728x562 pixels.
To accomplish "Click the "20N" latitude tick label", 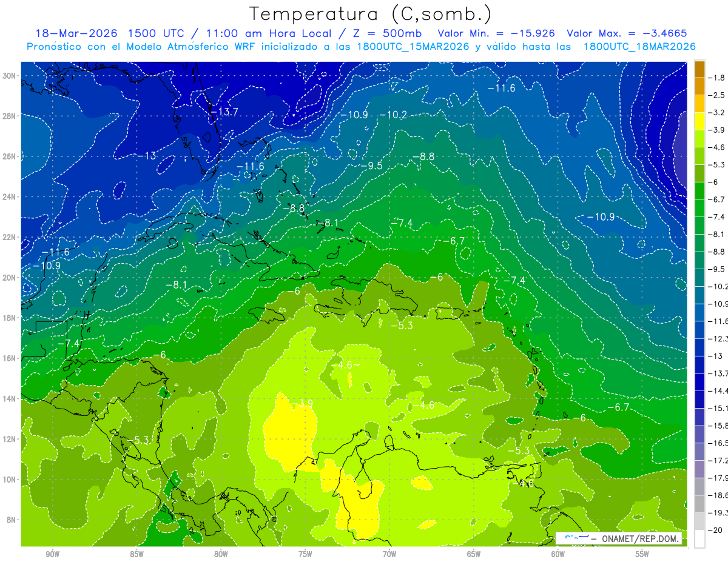I will 9,278.
